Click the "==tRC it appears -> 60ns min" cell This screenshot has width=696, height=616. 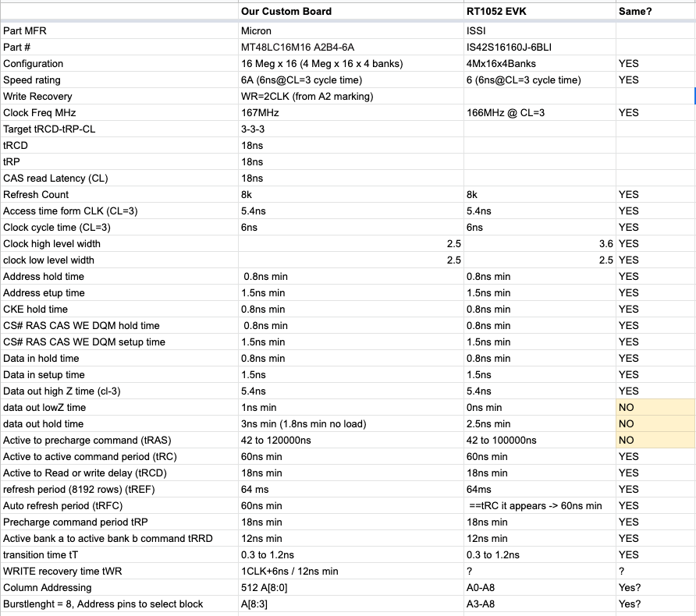534,506
